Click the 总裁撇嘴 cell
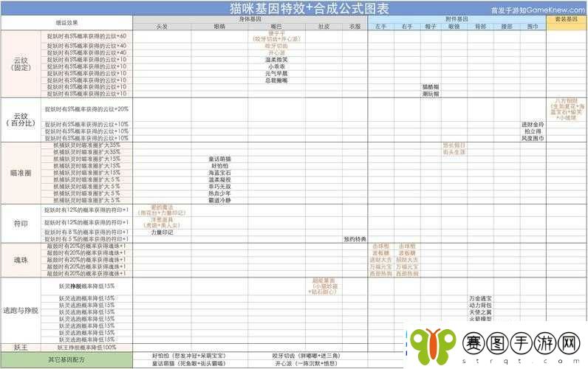The image size is (588, 369). point(276,80)
